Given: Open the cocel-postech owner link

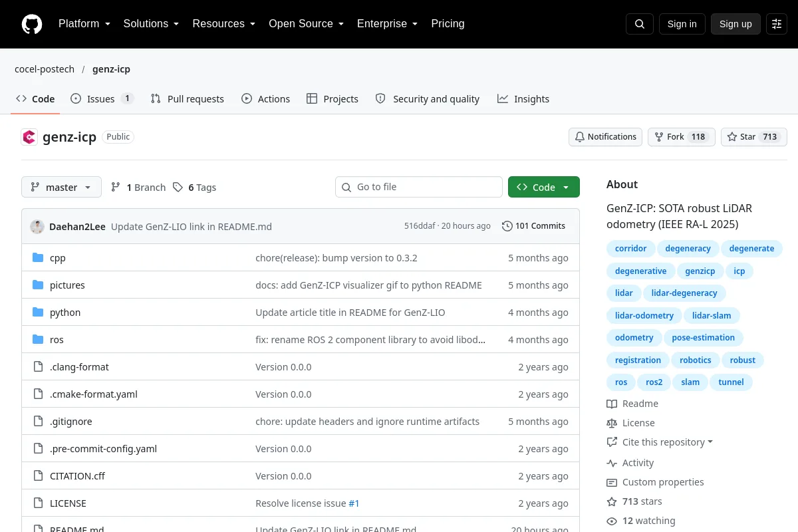Looking at the screenshot, I should point(45,69).
